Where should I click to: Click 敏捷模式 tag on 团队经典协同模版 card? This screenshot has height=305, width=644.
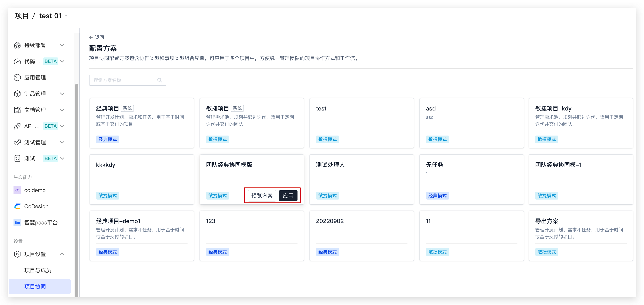point(217,196)
